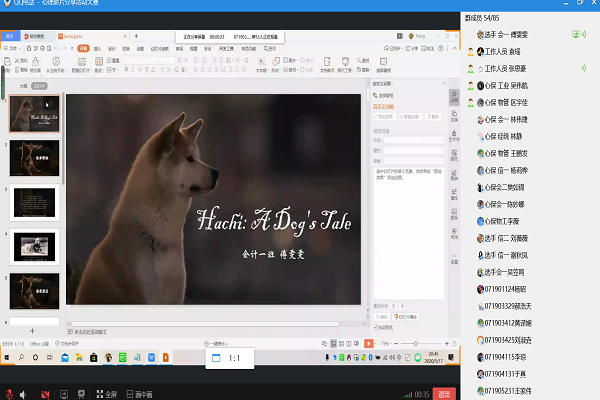Click the Italic formatting button
This screenshot has height=400, width=600.
pyautogui.click(x=133, y=70)
